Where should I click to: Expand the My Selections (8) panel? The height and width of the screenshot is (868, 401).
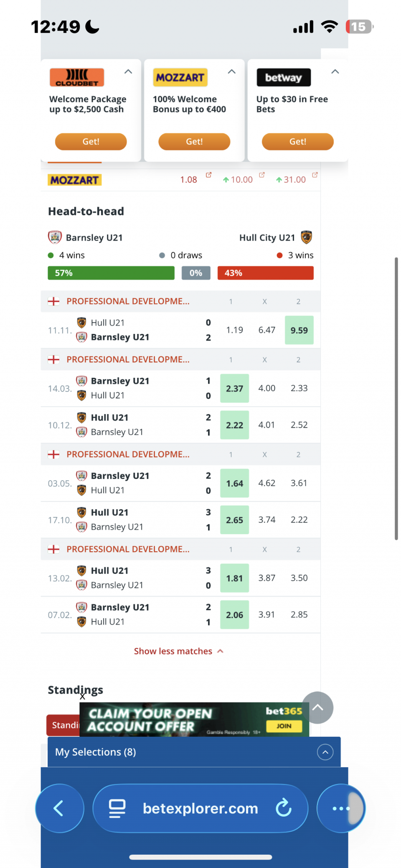[325, 752]
